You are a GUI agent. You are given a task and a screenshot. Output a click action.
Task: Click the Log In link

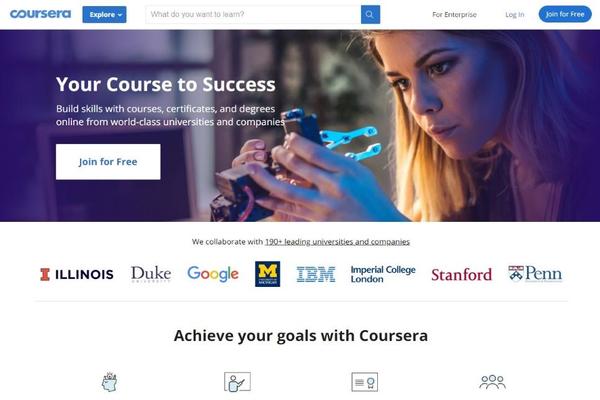[515, 15]
